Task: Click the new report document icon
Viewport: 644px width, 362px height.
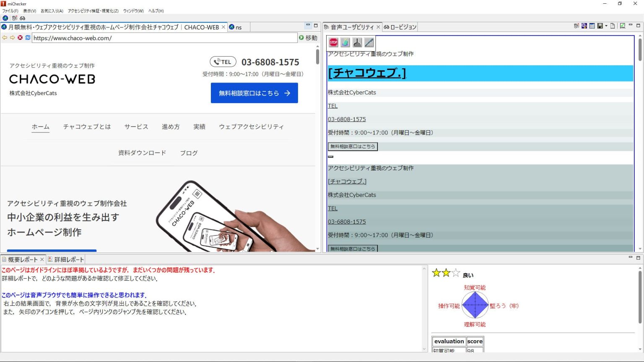Action: pyautogui.click(x=612, y=26)
